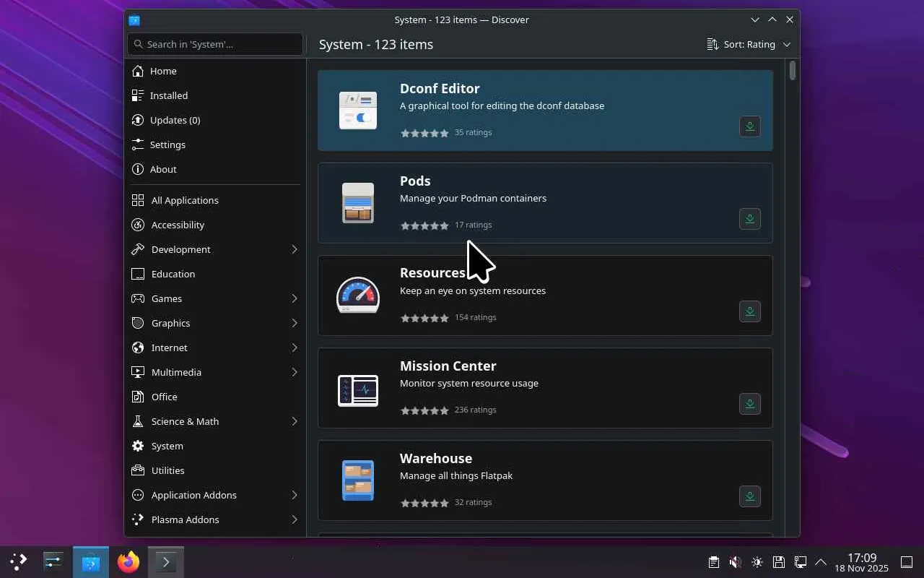
Task: Click the Discover taskbar icon
Action: [x=91, y=561]
